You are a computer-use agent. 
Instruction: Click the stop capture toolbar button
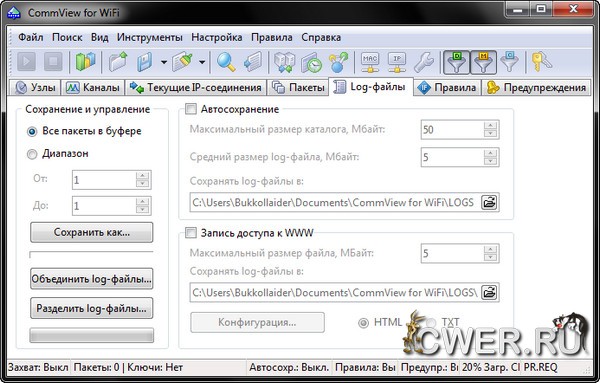pos(53,62)
